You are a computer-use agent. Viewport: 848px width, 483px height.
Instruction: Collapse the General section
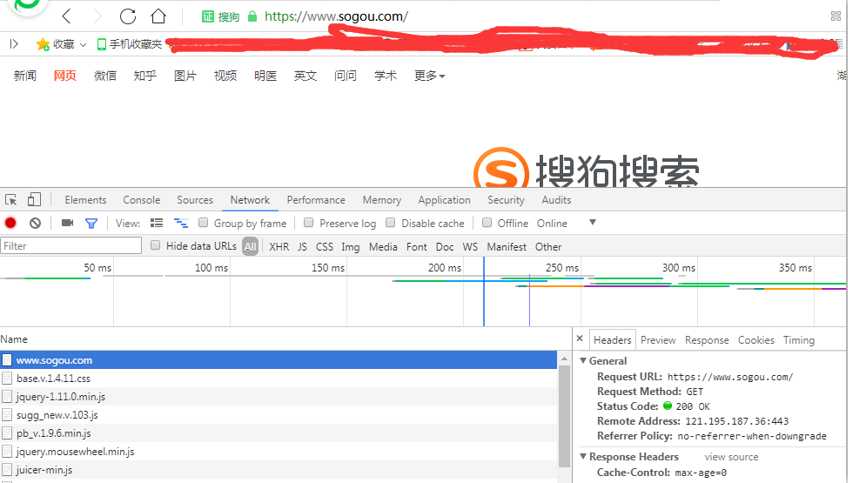[x=583, y=361]
